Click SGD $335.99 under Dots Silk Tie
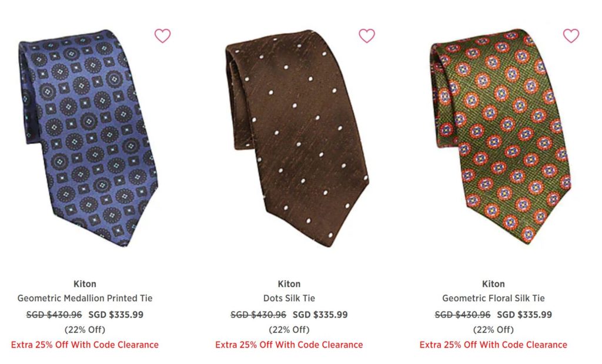The height and width of the screenshot is (364, 602). (x=320, y=315)
